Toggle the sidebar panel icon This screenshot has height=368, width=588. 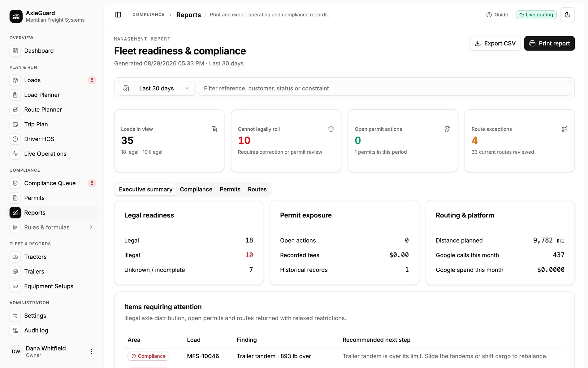[x=118, y=15]
